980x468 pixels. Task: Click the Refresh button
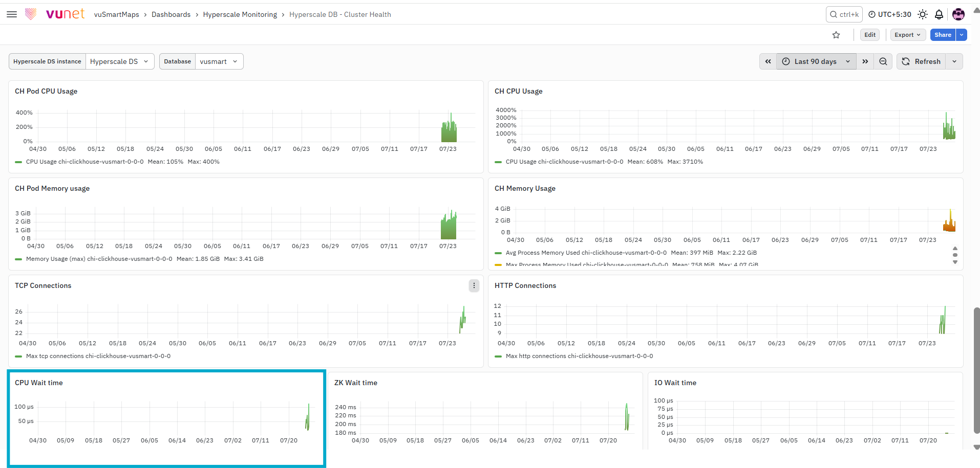point(921,61)
